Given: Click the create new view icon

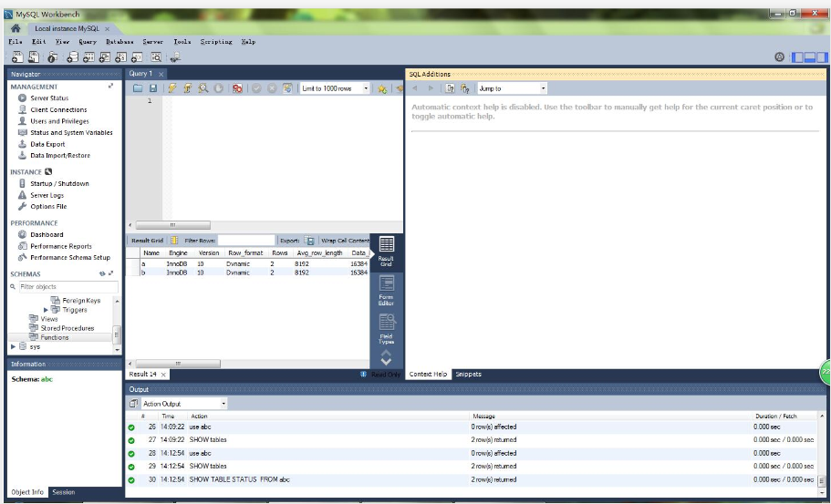Looking at the screenshot, I should pyautogui.click(x=105, y=57).
